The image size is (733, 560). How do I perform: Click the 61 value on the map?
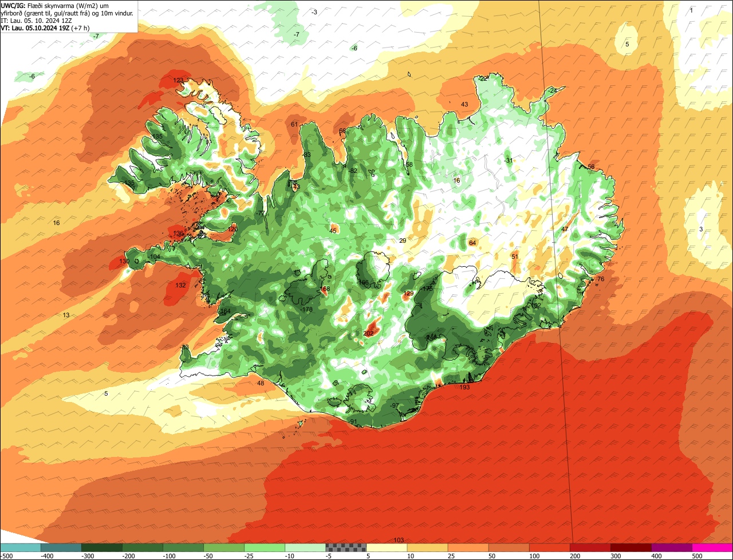tap(294, 124)
